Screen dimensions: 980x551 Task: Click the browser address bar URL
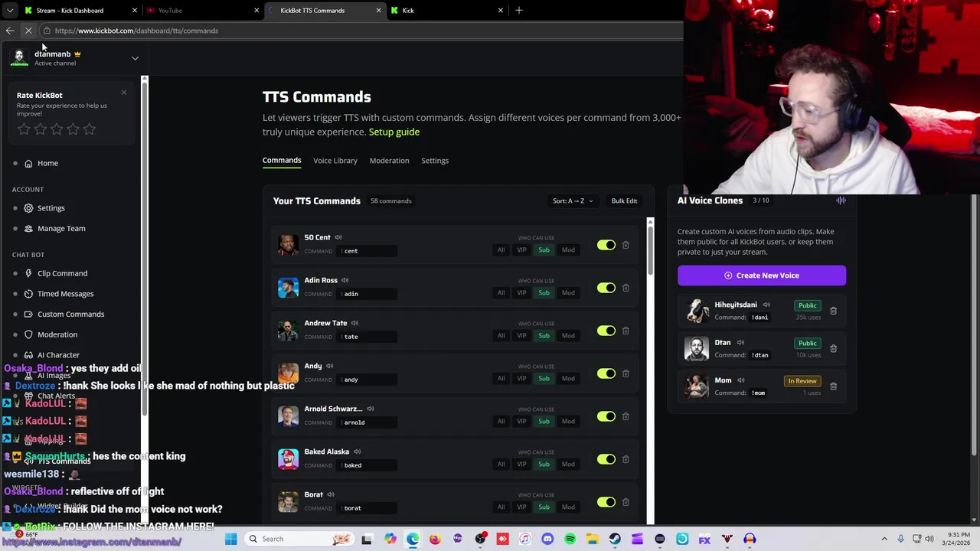coord(136,31)
